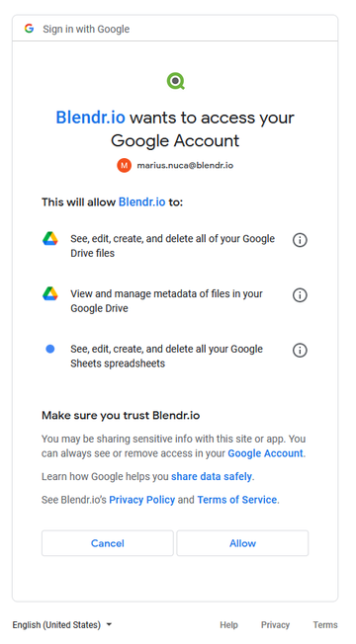The height and width of the screenshot is (644, 356).
Task: Click Help in the footer
Action: tap(228, 624)
